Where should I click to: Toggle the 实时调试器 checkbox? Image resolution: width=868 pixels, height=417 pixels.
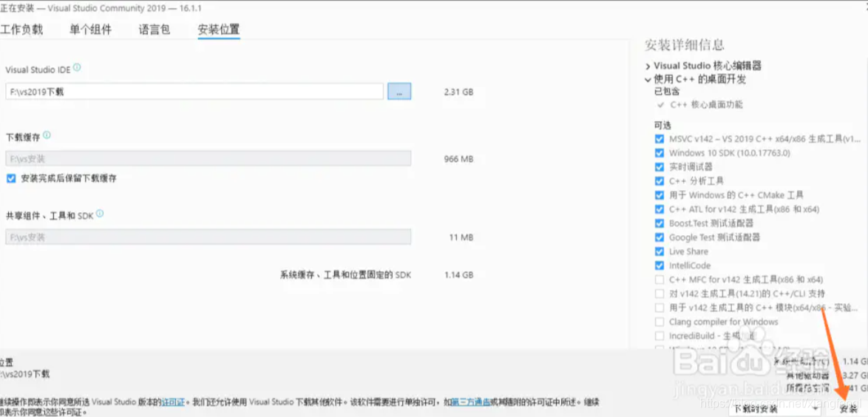coord(659,166)
